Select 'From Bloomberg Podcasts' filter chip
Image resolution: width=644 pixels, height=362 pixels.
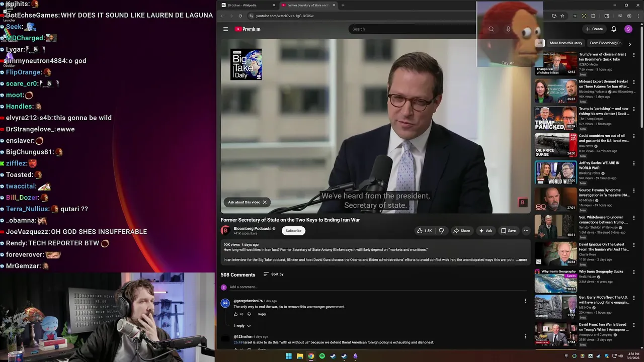tap(606, 43)
